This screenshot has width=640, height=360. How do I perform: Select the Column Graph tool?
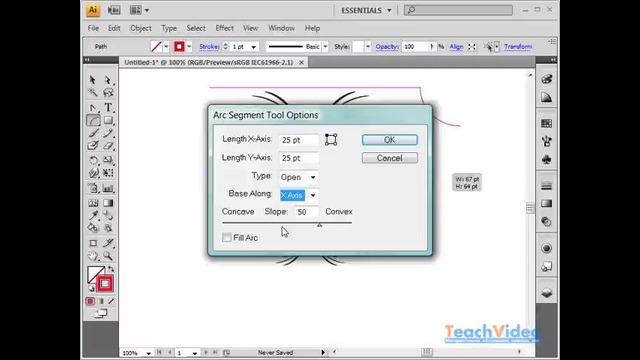pyautogui.click(x=108, y=188)
